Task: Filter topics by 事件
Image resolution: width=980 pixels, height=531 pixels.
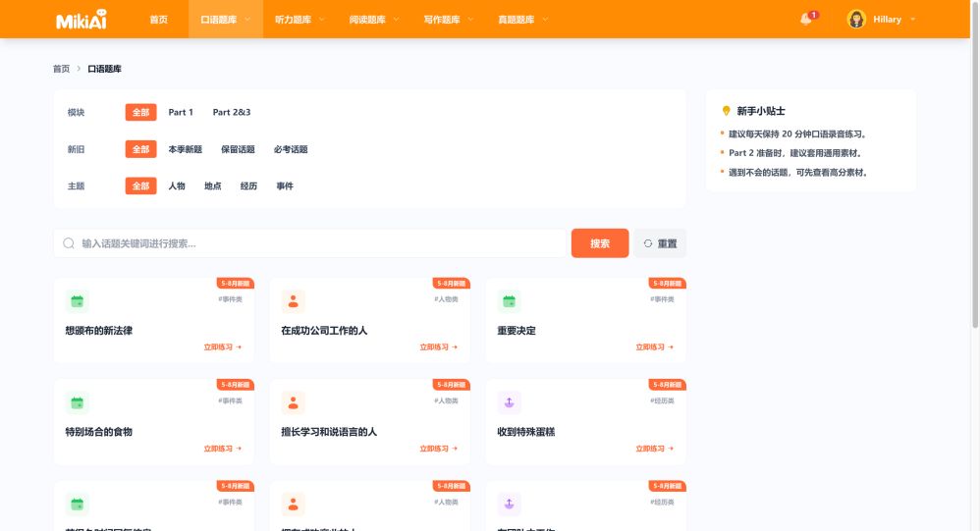Action: click(285, 186)
